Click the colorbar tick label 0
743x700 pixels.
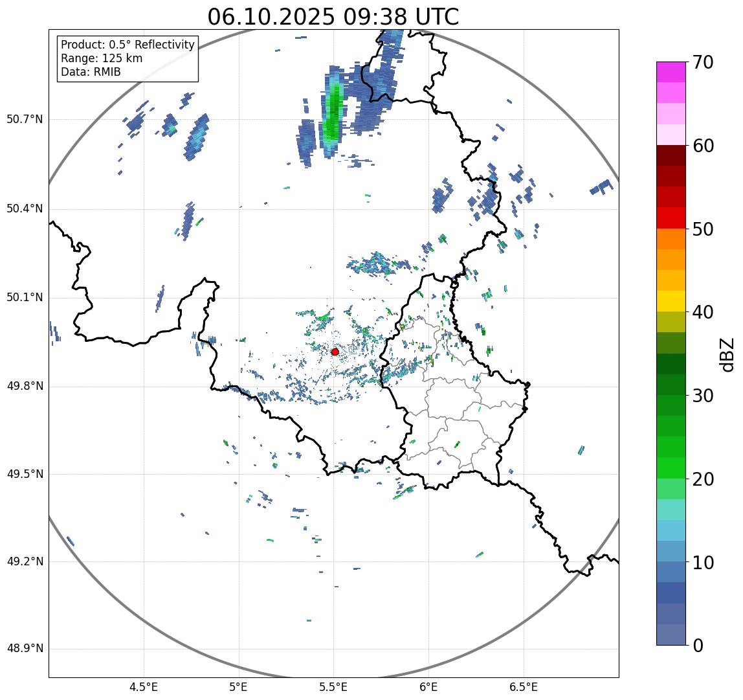tap(698, 646)
